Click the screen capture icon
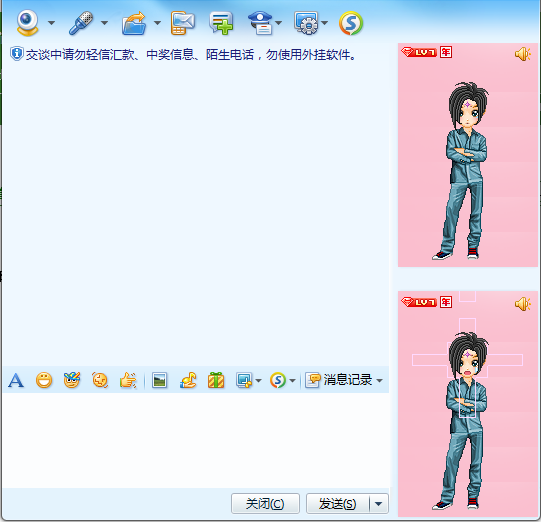Screen dimensions: 541x522 pos(244,381)
